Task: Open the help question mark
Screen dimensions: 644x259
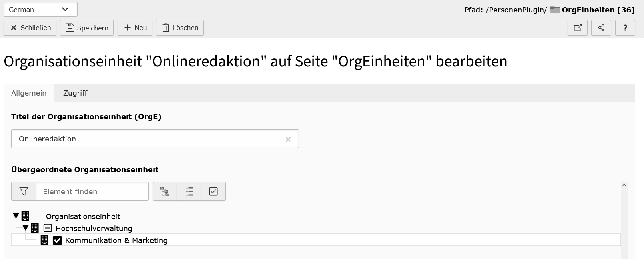Action: tap(625, 28)
